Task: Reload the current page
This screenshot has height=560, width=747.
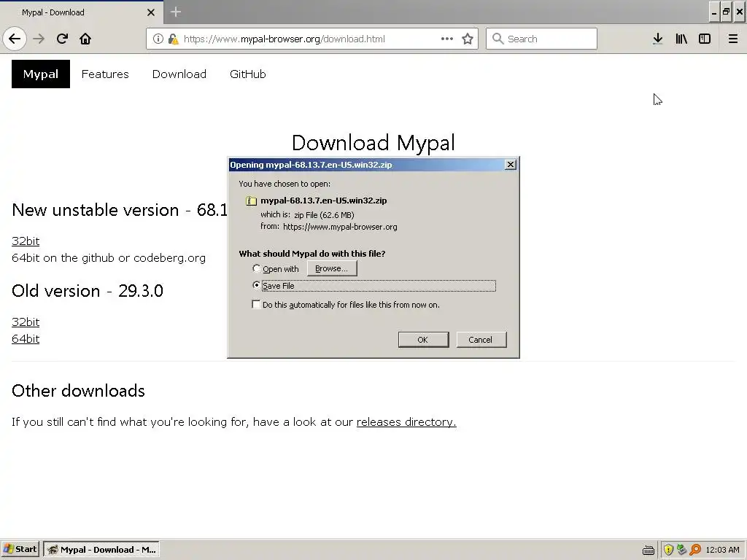Action: tap(62, 39)
